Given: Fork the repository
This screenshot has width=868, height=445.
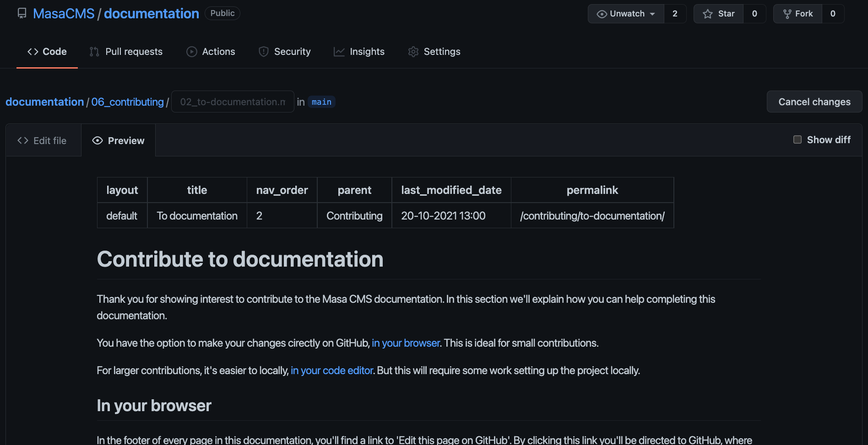Looking at the screenshot, I should click(797, 14).
